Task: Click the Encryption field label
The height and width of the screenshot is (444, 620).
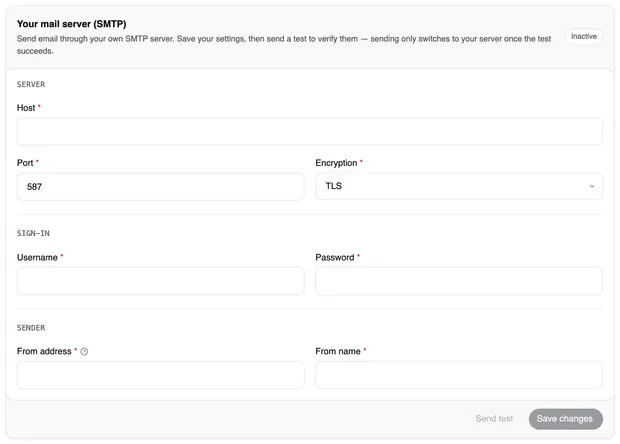Action: (x=336, y=163)
